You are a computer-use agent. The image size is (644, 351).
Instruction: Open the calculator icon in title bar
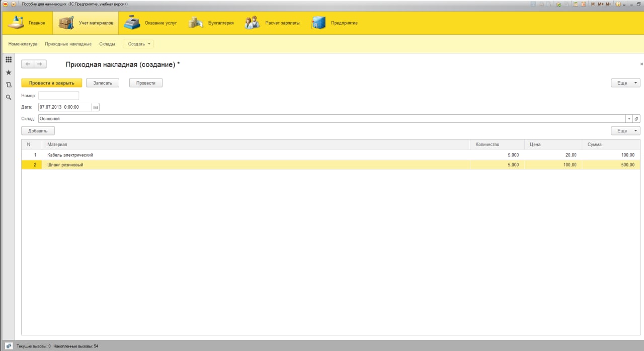[575, 4]
